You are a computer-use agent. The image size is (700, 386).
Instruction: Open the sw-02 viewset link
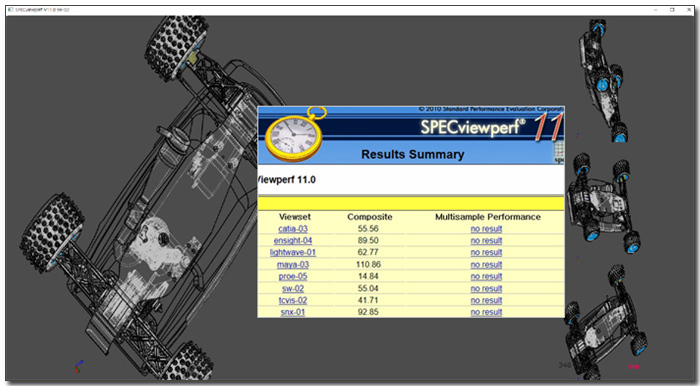(x=293, y=288)
